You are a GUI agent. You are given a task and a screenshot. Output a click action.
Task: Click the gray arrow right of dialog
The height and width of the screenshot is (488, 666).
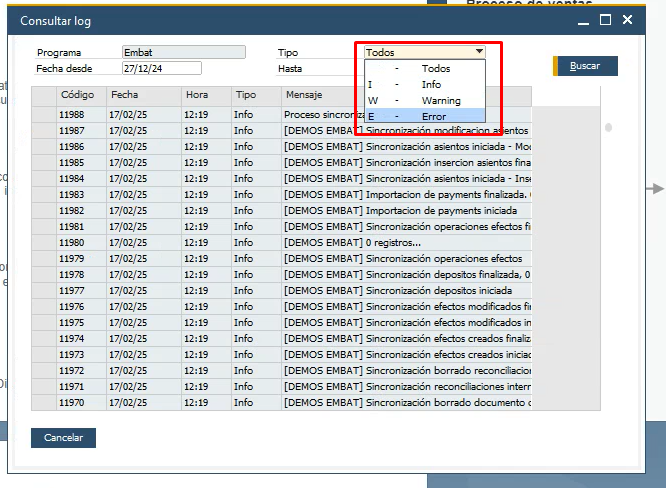tap(657, 188)
